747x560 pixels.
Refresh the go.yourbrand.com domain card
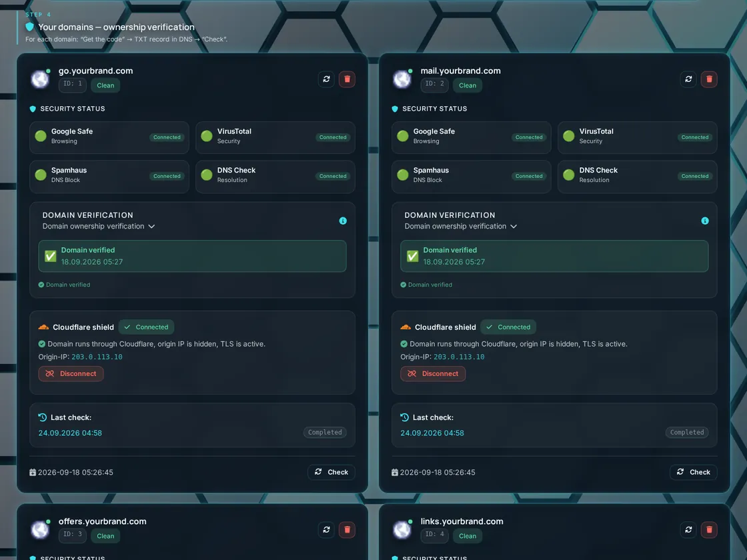(326, 79)
